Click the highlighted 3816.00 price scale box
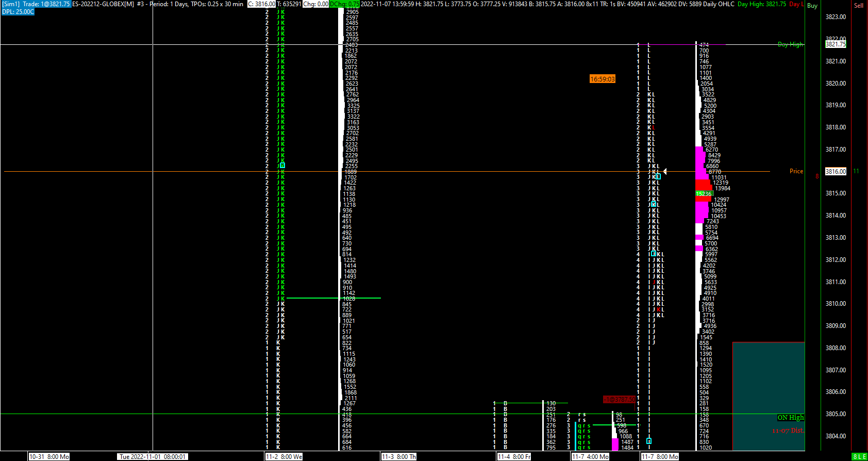 click(x=836, y=172)
